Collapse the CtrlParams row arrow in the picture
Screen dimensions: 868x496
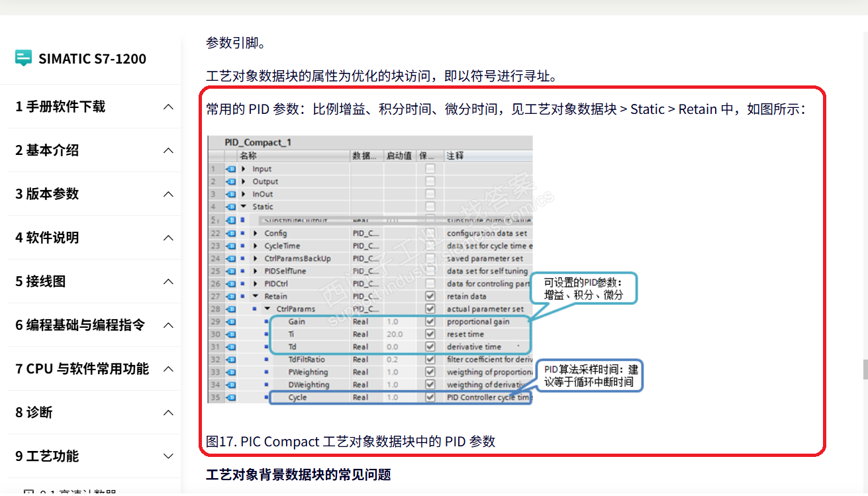pos(267,309)
